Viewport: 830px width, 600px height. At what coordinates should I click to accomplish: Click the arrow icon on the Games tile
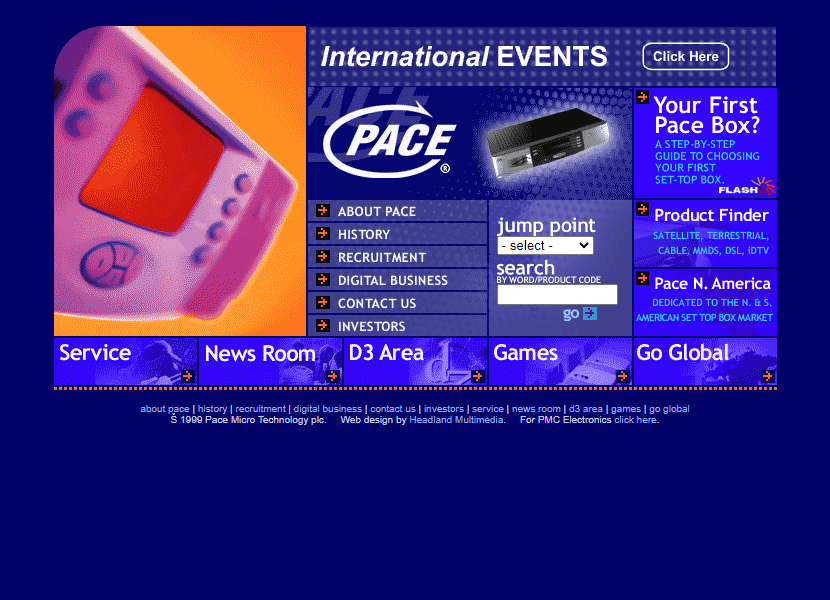[x=622, y=376]
